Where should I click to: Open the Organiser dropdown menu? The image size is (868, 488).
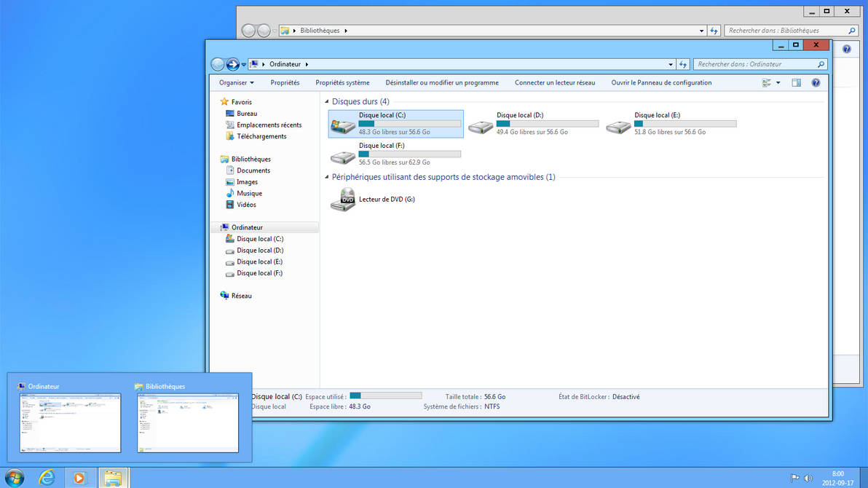pos(237,83)
